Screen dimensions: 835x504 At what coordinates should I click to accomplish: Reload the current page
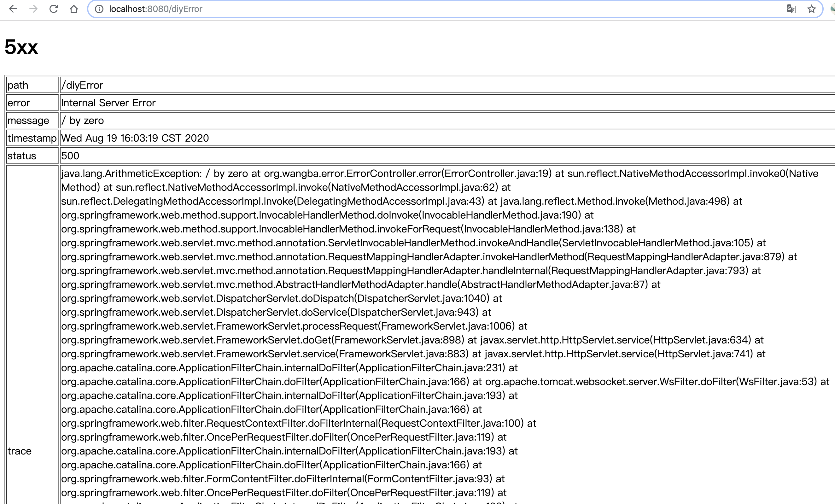coord(54,9)
